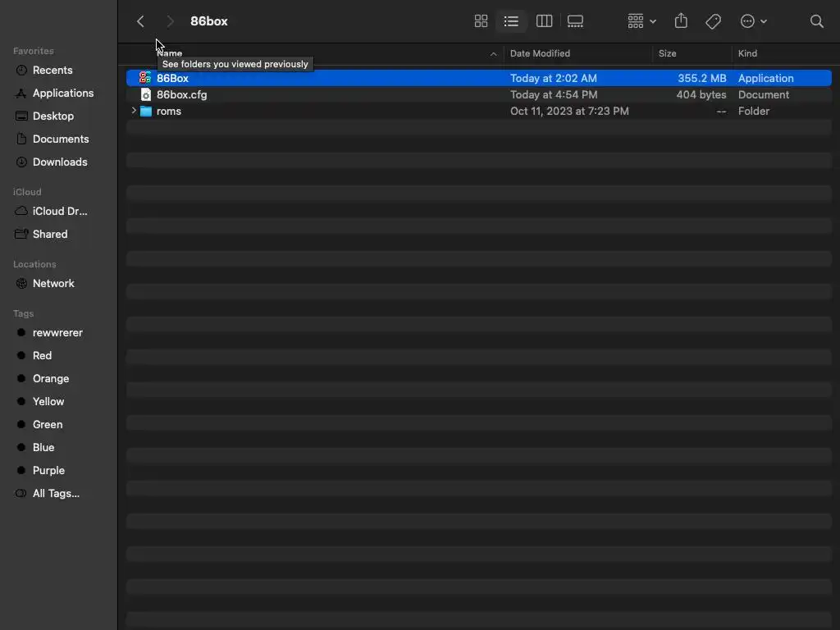Click the 'Oct 11, 2023 at 7:23 PM' date
Viewport: 840px width, 630px height.
tap(569, 112)
